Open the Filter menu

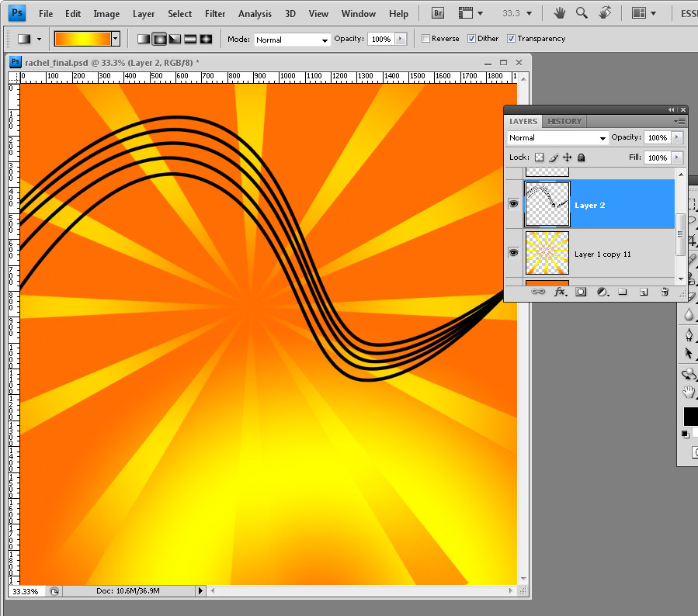[x=215, y=14]
